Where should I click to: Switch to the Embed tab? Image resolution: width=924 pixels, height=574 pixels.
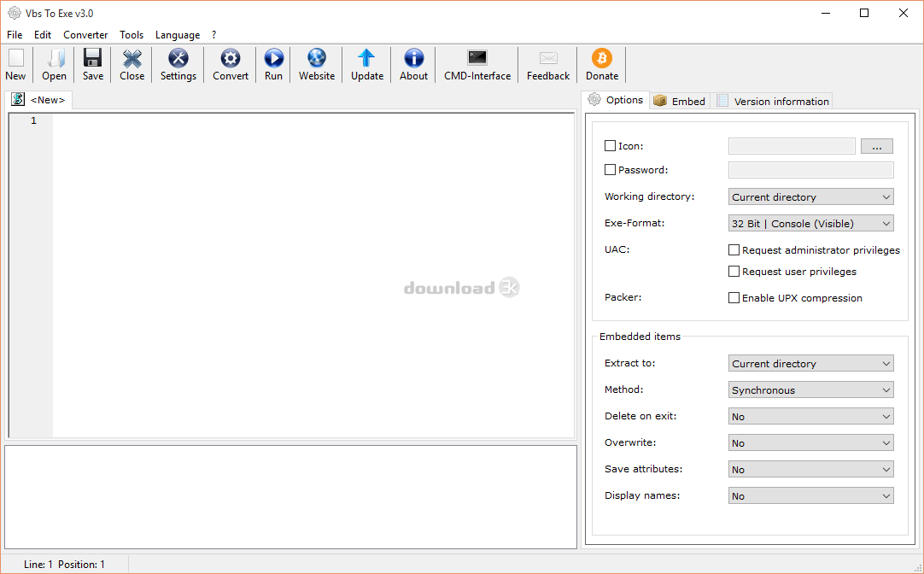point(679,100)
